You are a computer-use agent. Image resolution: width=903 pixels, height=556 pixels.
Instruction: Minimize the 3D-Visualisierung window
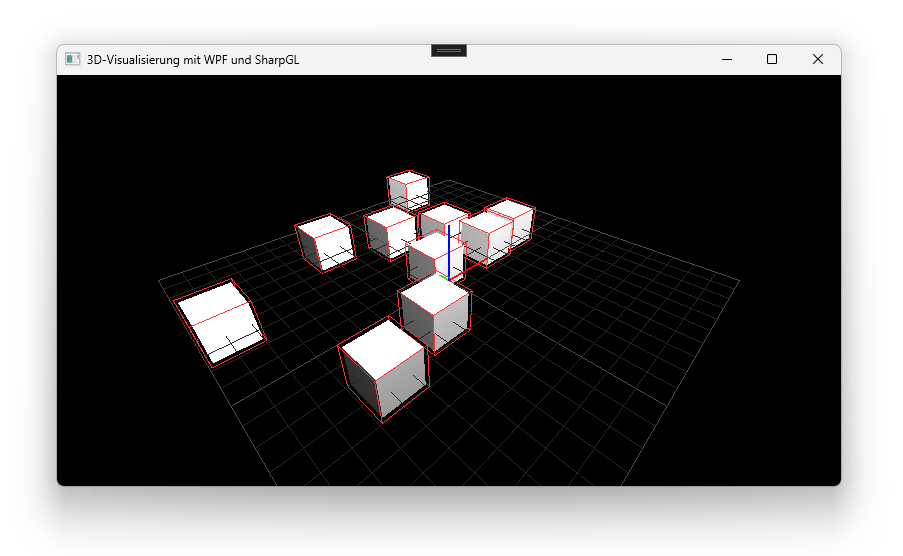click(x=727, y=59)
